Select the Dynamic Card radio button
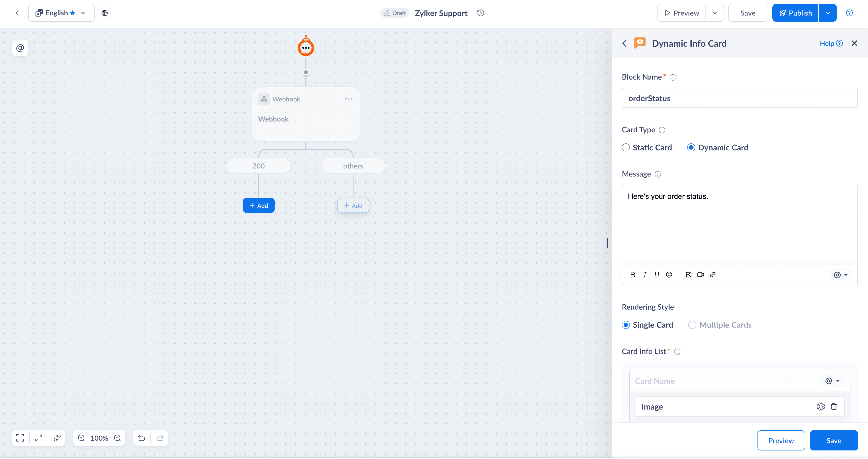This screenshot has width=868, height=459. pos(691,147)
